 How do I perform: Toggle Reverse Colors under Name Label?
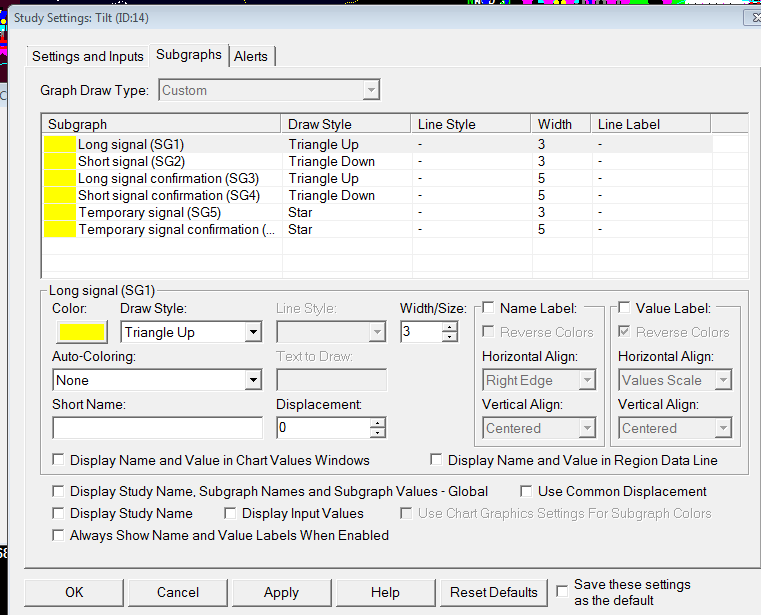coord(488,332)
